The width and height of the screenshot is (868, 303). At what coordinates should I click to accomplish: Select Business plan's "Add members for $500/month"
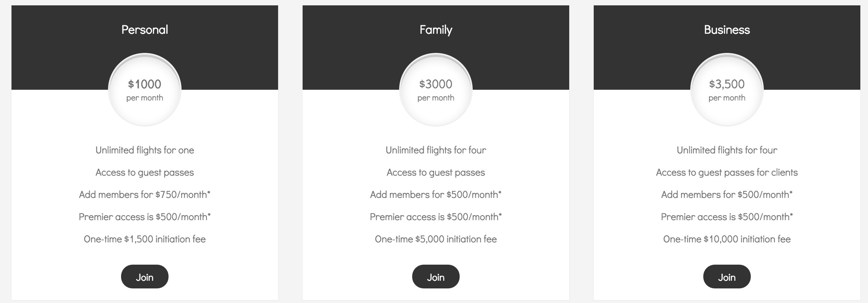pyautogui.click(x=727, y=194)
